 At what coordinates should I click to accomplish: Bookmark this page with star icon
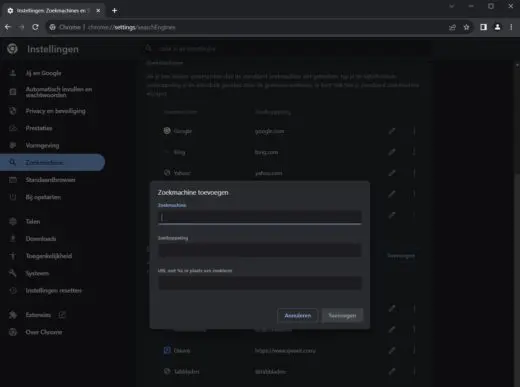[466, 27]
